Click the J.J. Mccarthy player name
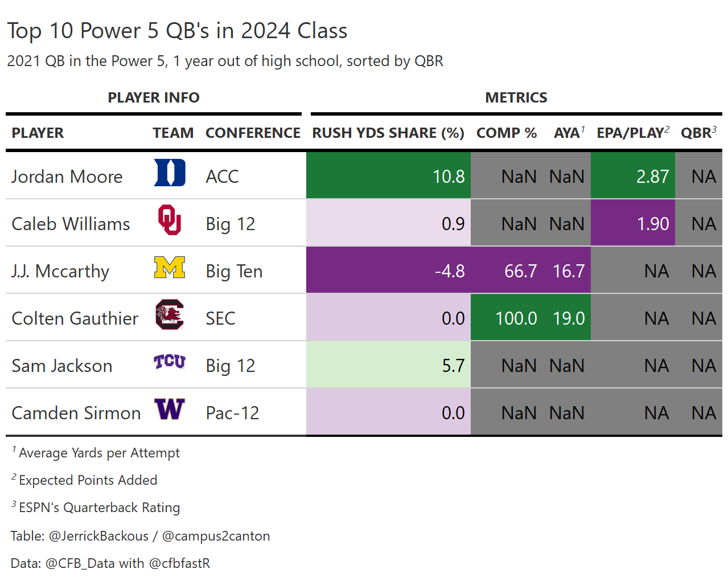The image size is (728, 585). (x=60, y=272)
